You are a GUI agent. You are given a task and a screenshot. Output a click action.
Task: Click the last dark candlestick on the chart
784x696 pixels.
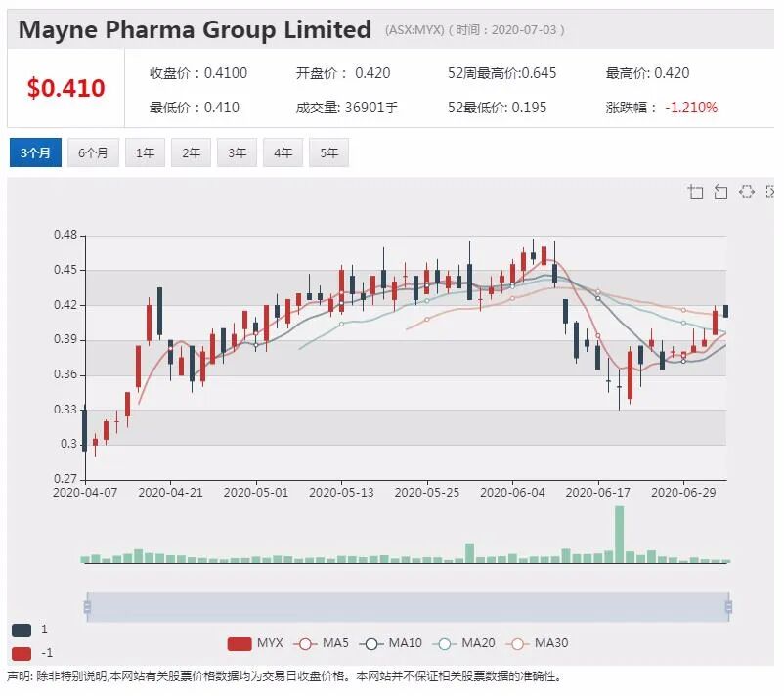(x=726, y=311)
